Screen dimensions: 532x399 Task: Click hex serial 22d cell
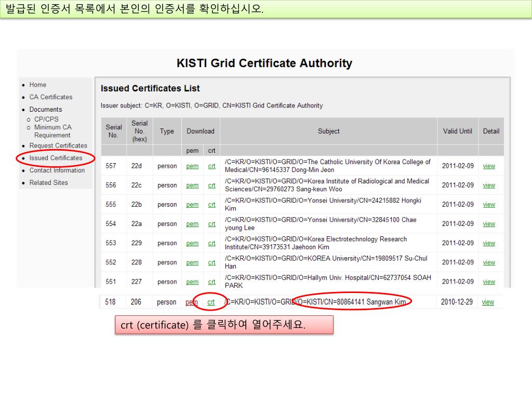pyautogui.click(x=137, y=166)
